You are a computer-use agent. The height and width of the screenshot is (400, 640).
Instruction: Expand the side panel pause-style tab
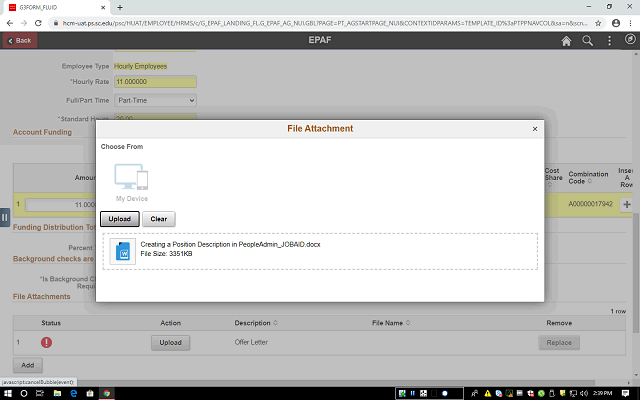4,217
